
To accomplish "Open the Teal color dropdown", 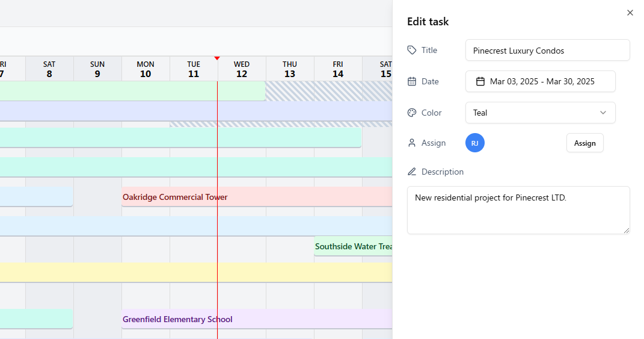I will pyautogui.click(x=540, y=113).
